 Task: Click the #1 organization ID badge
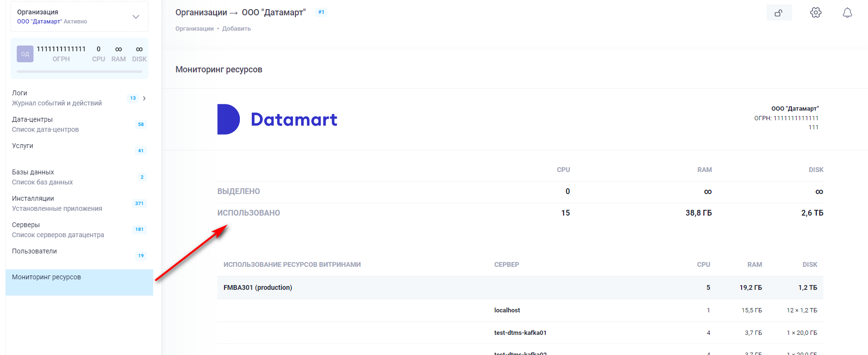point(321,12)
